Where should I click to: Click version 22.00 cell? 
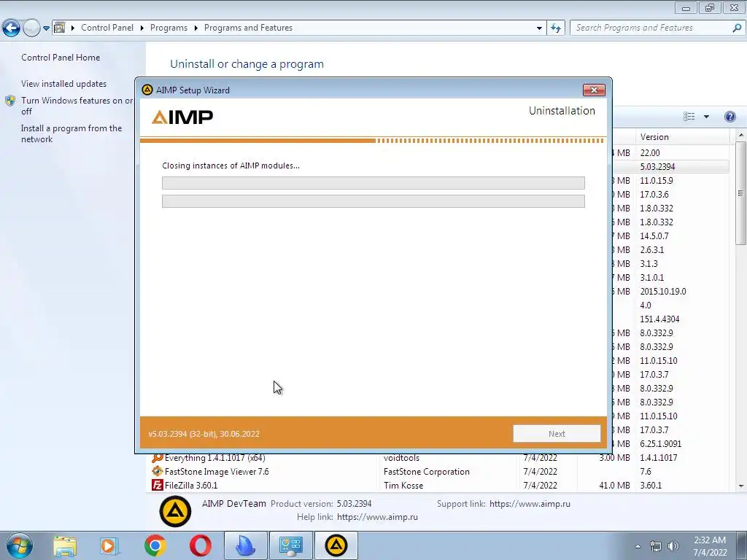[x=650, y=153]
